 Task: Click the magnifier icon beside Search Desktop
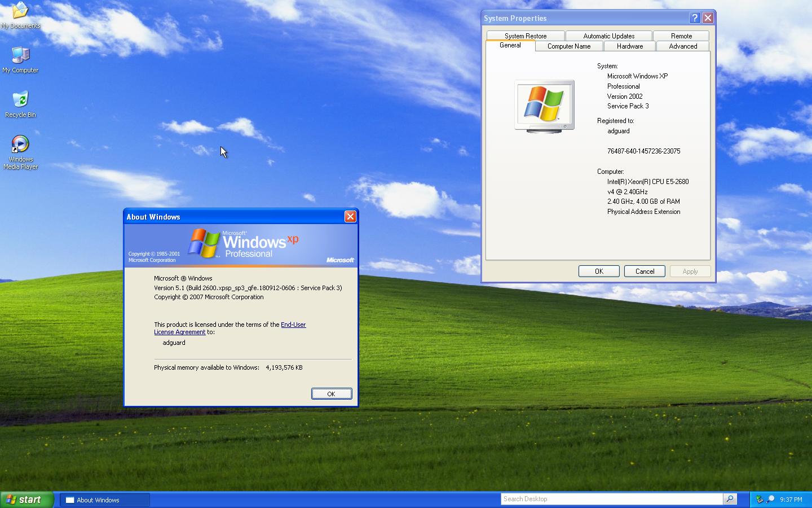tap(730, 499)
